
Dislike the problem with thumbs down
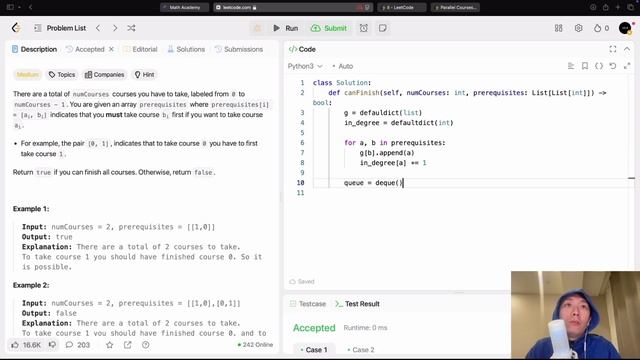tap(52, 345)
